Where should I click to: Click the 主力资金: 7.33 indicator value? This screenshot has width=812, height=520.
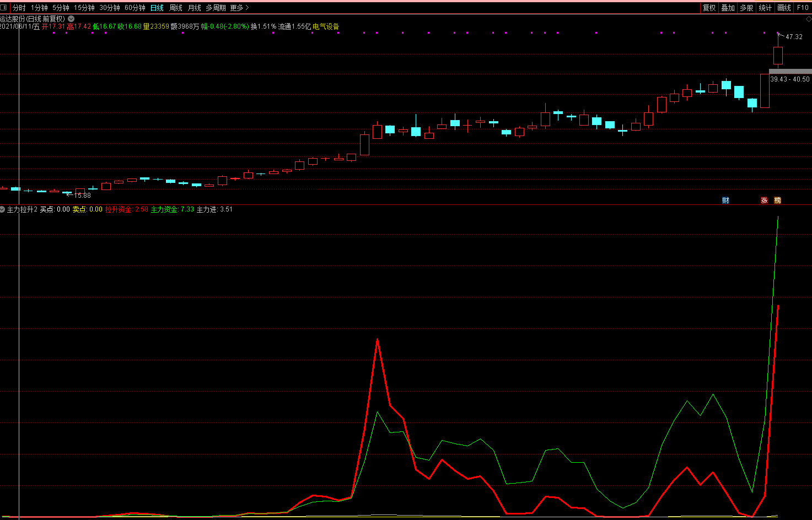point(173,209)
